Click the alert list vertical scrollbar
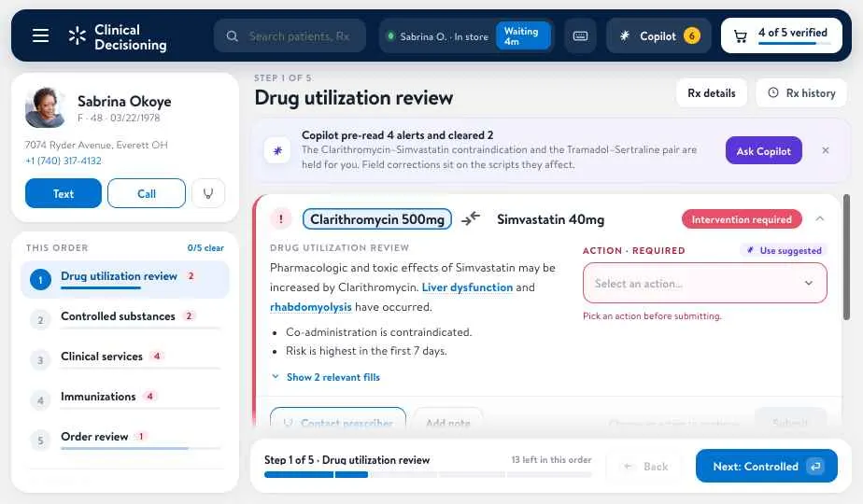 [x=846, y=257]
